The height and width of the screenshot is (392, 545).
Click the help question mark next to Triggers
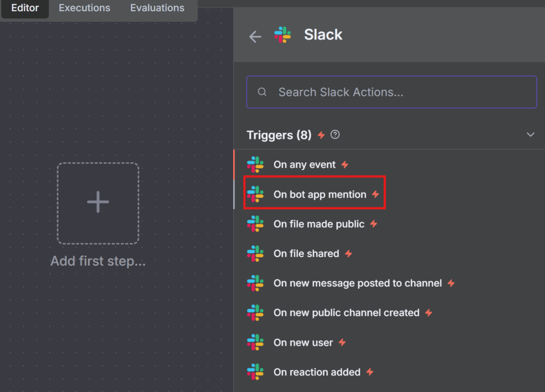pos(335,135)
